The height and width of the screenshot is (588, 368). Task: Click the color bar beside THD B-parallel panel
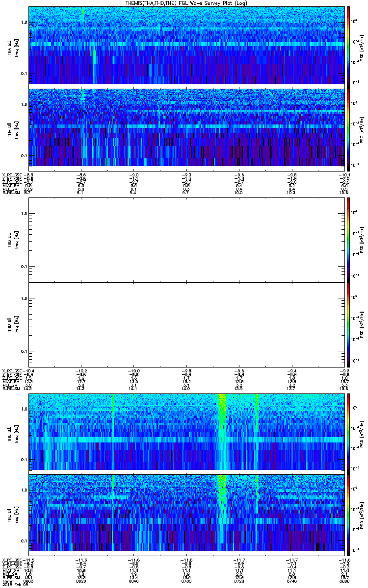pos(348,325)
